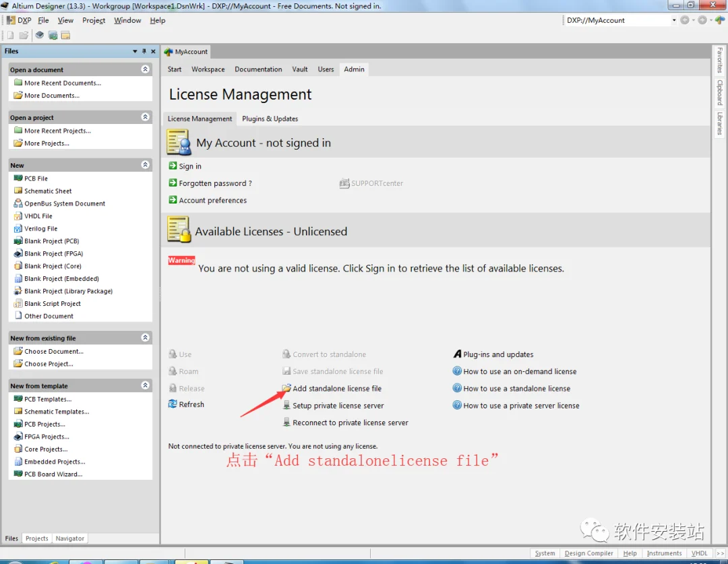Open the DXP://MyAccount address dropdown
Screen dimensions: 728x564
(673, 20)
